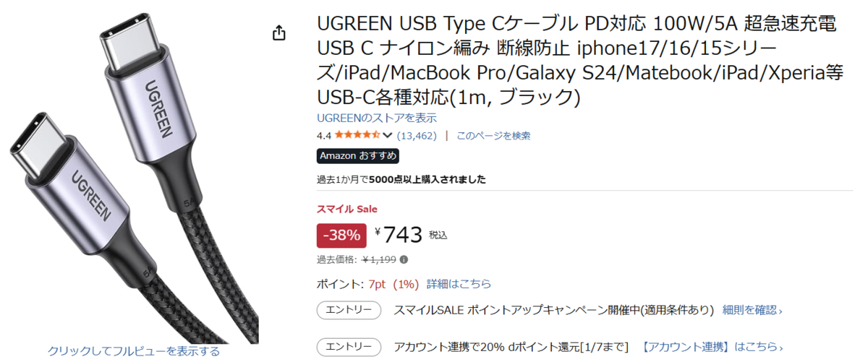The height and width of the screenshot is (362, 868).
Task: Click the 4.4 rating number
Action: click(x=323, y=135)
